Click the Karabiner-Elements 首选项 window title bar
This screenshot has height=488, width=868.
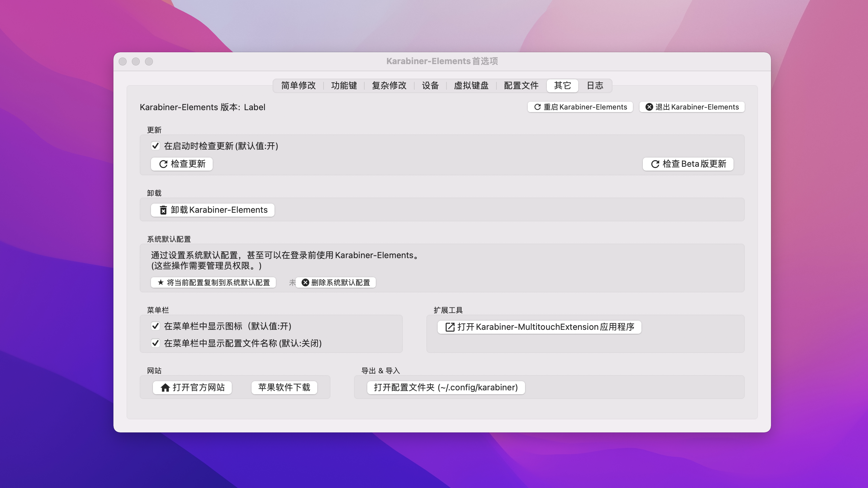pos(442,61)
